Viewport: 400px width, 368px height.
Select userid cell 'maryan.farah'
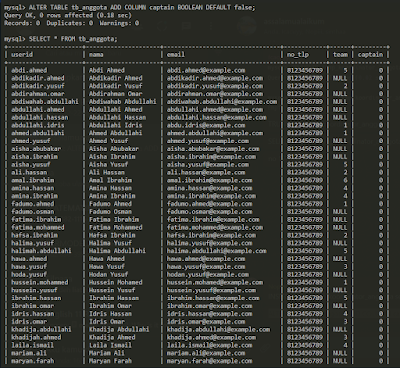point(33,361)
